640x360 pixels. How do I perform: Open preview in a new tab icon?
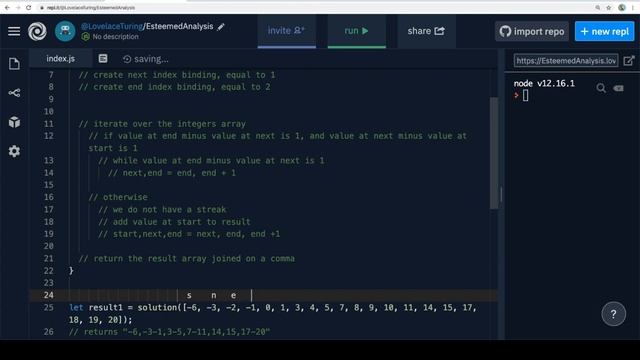629,61
